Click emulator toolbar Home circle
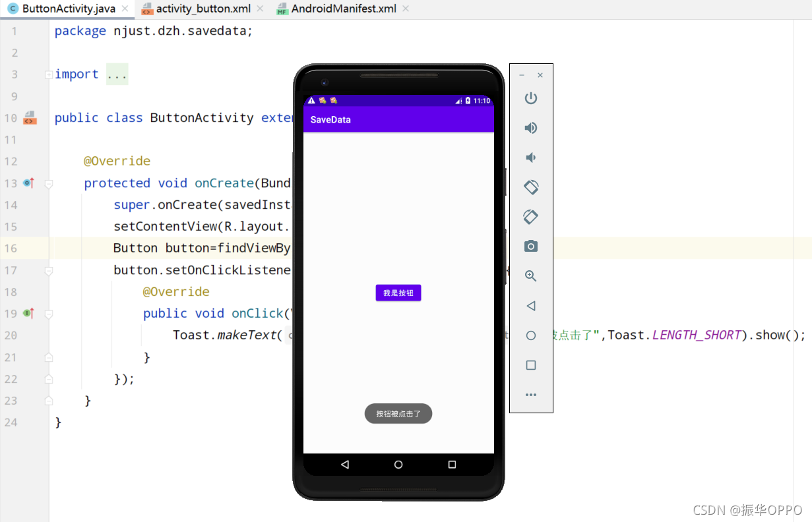 tap(531, 335)
